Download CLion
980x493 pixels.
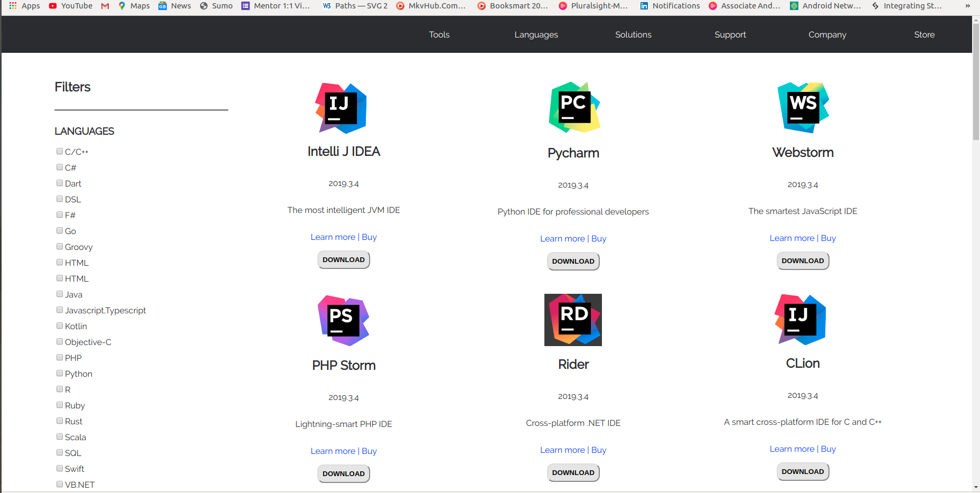[803, 472]
